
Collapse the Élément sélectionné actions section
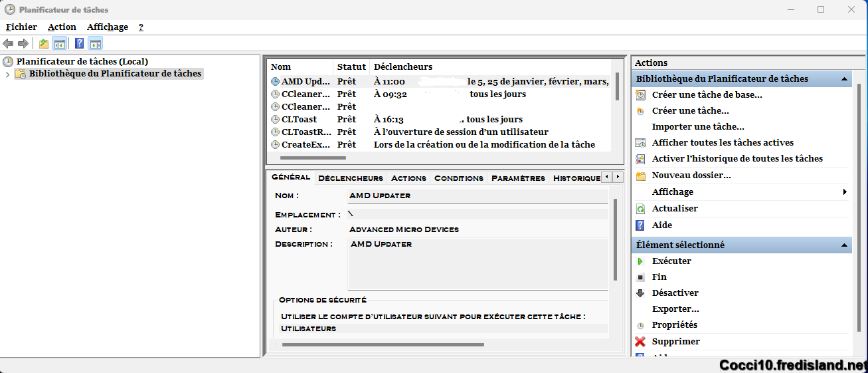845,245
